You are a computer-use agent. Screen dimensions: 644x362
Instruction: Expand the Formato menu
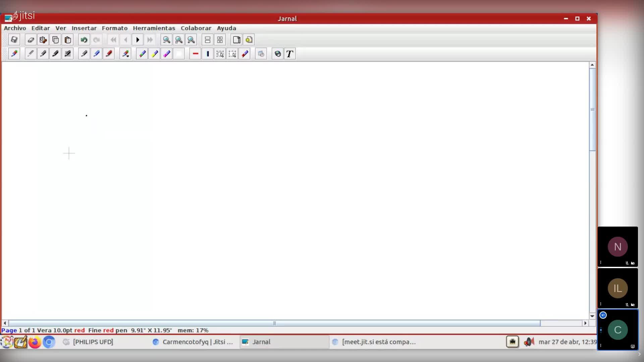point(114,28)
